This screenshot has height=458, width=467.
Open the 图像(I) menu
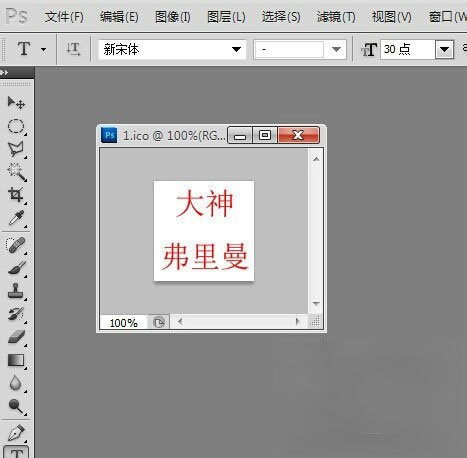click(173, 17)
